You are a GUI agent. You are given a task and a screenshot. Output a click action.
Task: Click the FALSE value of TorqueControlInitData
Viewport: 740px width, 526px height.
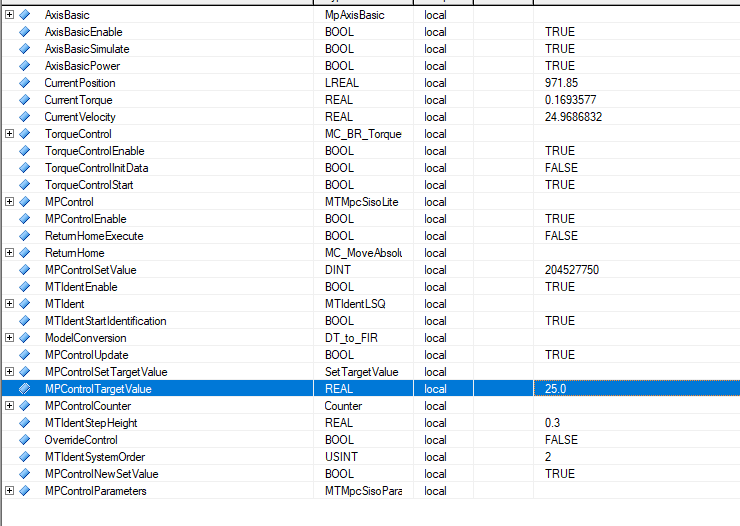pos(561,168)
